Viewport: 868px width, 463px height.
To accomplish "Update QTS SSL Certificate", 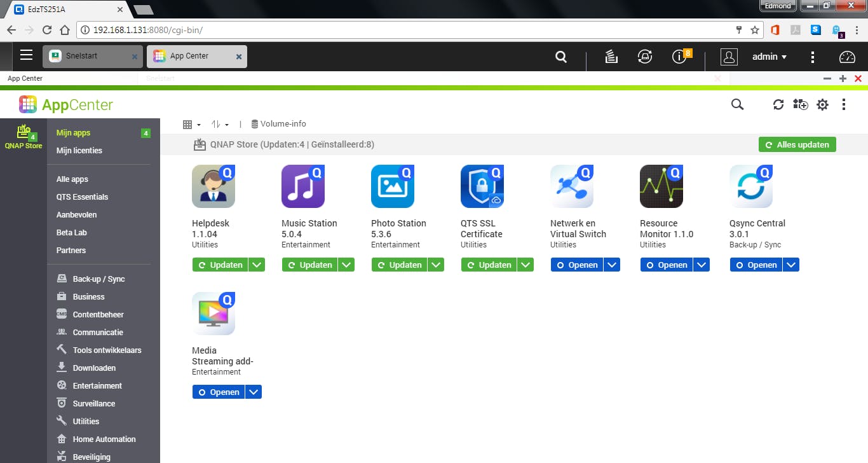I will click(x=489, y=265).
